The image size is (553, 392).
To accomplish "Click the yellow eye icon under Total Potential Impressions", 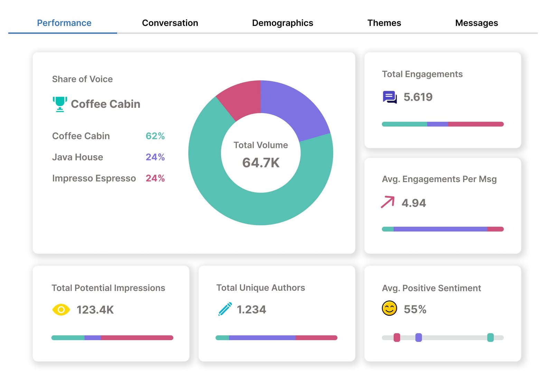I will 61,310.
